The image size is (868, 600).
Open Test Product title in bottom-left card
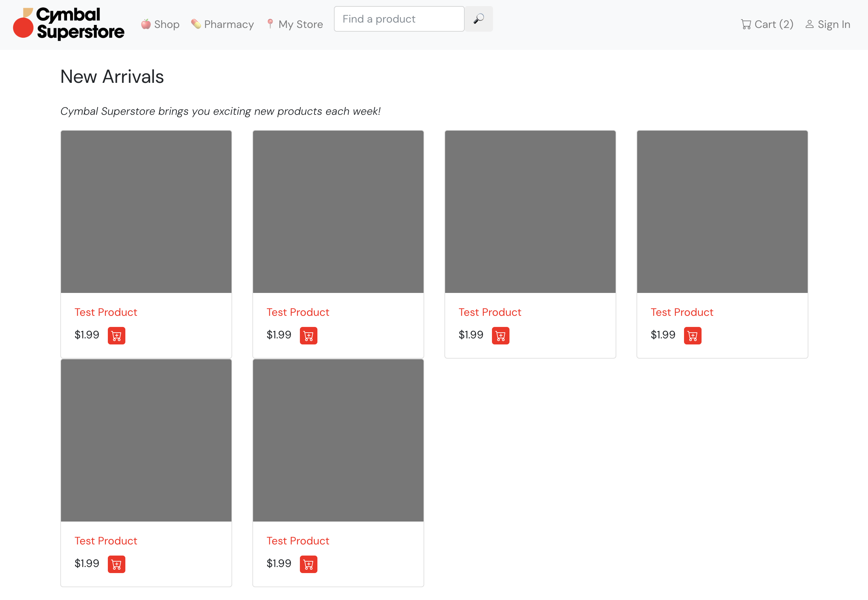click(x=106, y=541)
